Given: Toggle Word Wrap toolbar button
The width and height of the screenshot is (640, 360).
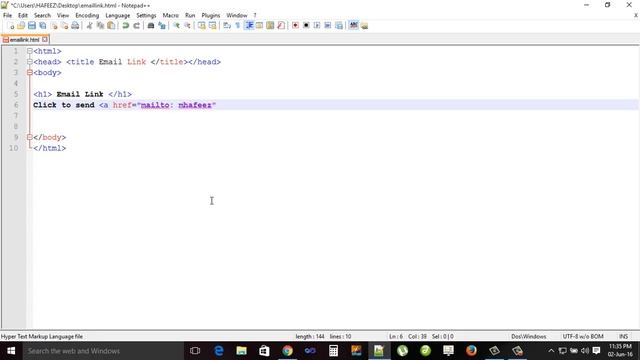Looking at the screenshot, I should 227,26.
